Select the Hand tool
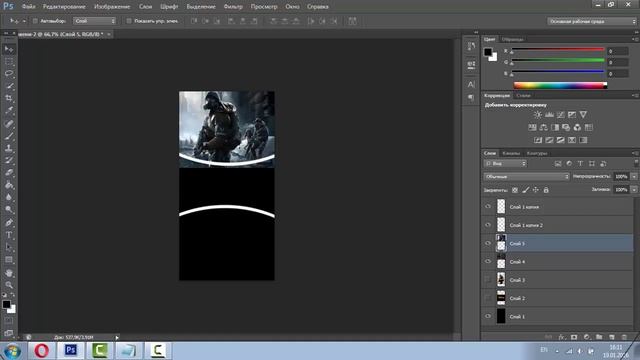The width and height of the screenshot is (640, 360). 9,273
